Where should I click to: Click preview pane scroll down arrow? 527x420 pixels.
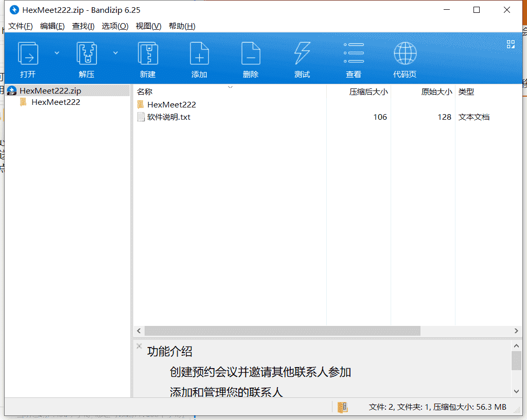click(517, 391)
